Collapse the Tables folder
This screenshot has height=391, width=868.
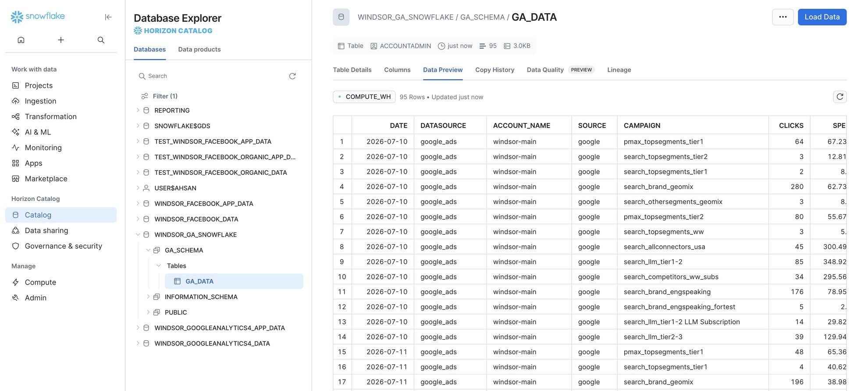click(x=159, y=266)
